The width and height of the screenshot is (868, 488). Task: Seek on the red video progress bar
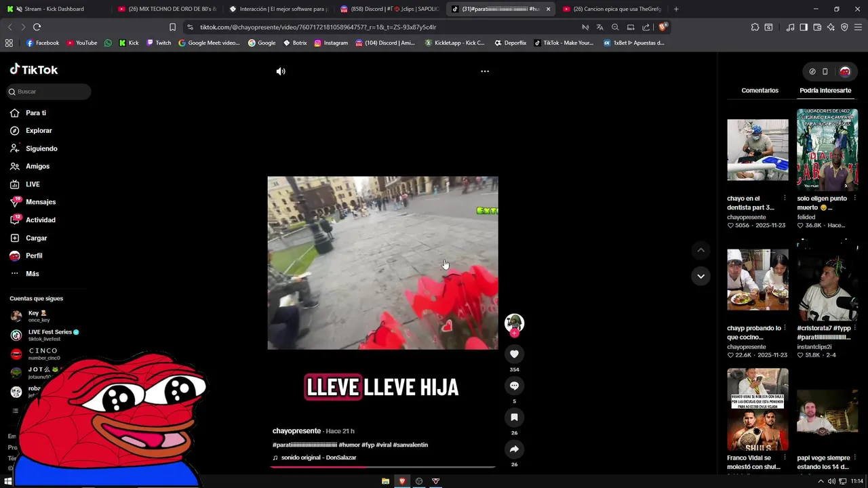tap(382, 466)
